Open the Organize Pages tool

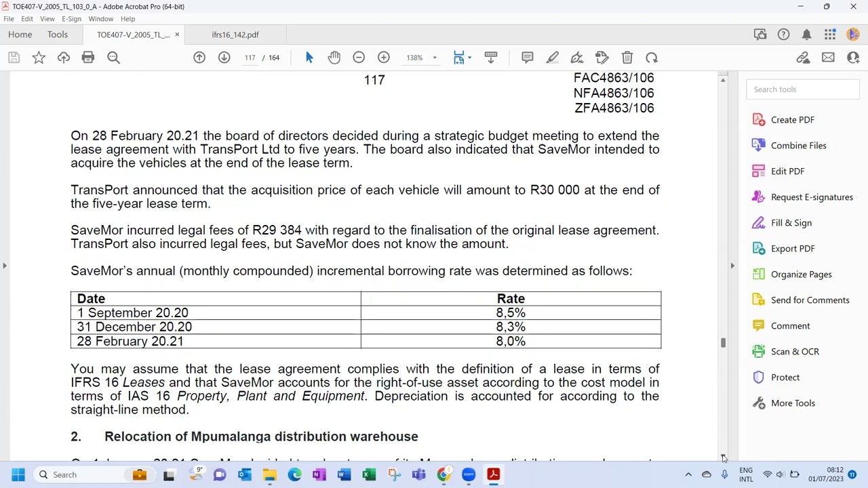(x=792, y=274)
